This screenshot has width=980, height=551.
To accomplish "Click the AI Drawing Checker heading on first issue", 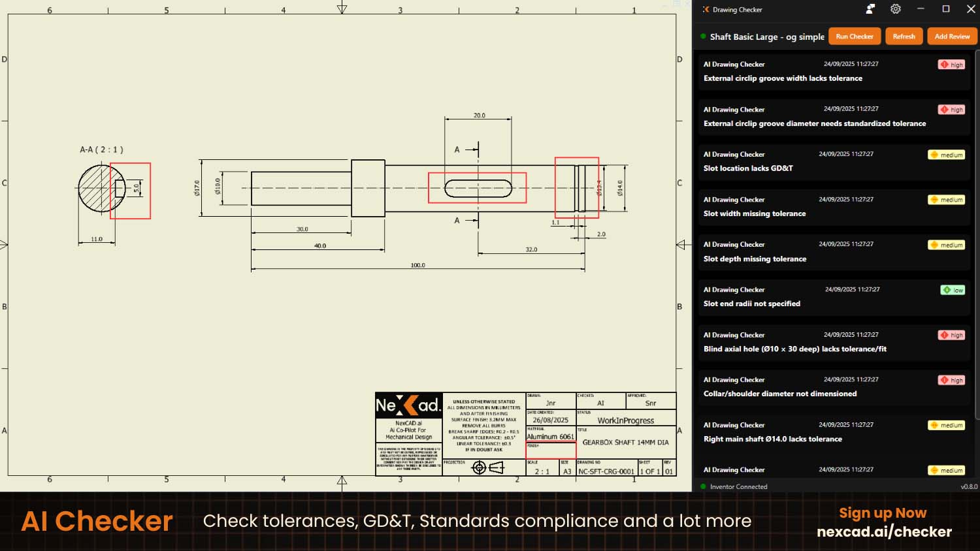I will click(734, 64).
